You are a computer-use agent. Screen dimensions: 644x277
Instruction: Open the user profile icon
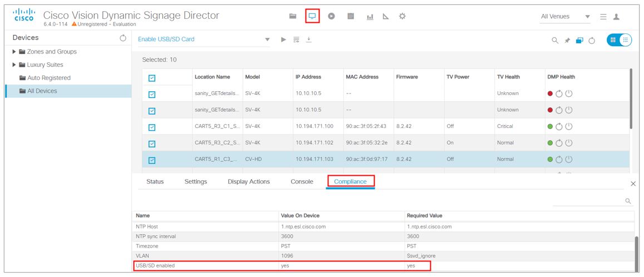point(616,17)
